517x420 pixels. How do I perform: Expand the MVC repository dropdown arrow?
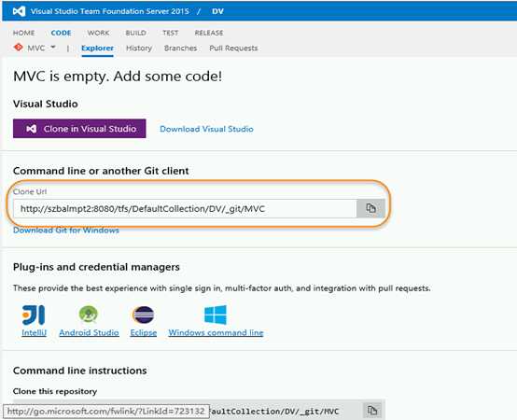tap(53, 48)
